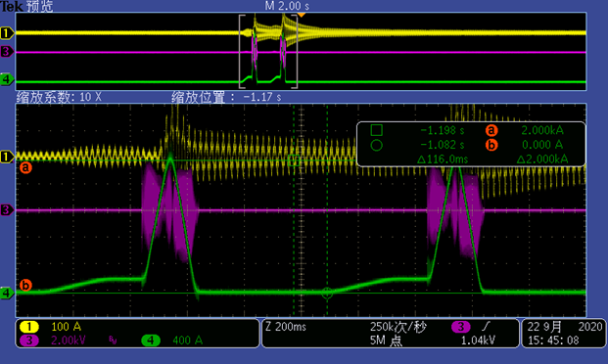Select orange cursor b marker on waveform
The image size is (608, 364).
tap(25, 285)
